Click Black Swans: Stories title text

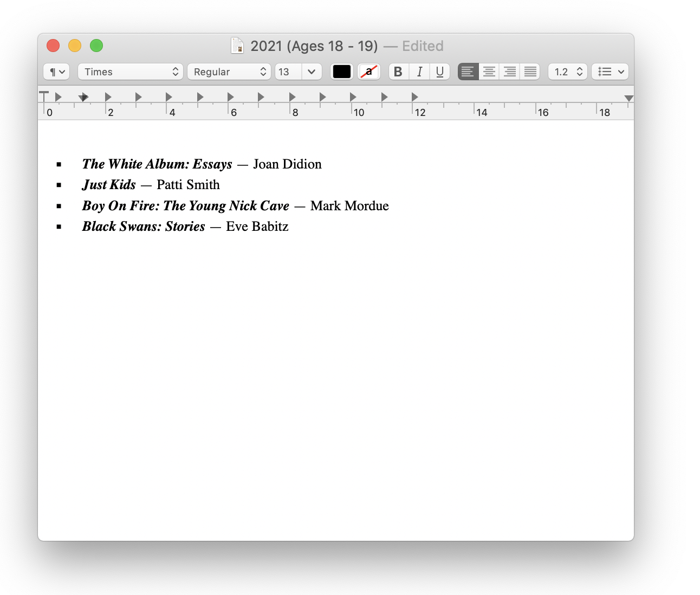pyautogui.click(x=144, y=227)
